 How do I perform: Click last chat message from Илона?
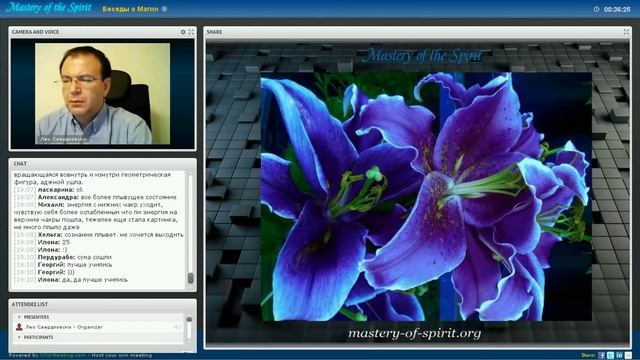click(x=71, y=280)
